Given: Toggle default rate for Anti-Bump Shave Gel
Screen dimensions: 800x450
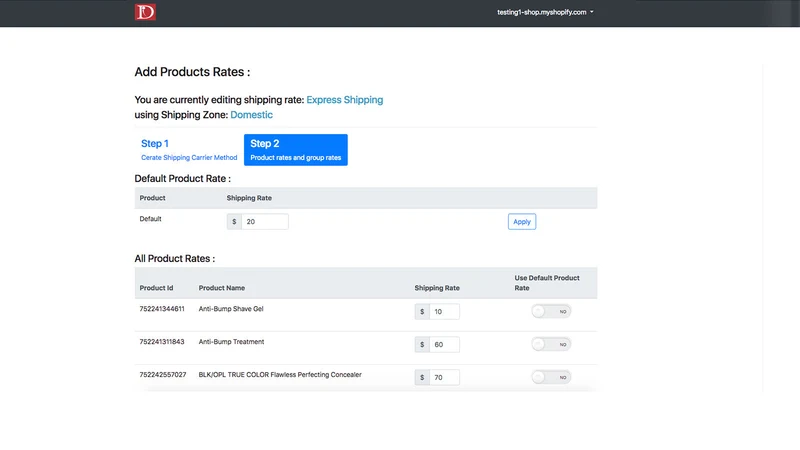Looking at the screenshot, I should click(x=551, y=311).
